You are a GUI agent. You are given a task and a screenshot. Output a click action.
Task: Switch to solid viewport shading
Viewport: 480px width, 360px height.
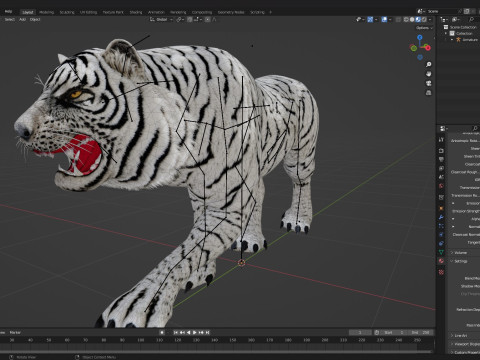pyautogui.click(x=412, y=20)
